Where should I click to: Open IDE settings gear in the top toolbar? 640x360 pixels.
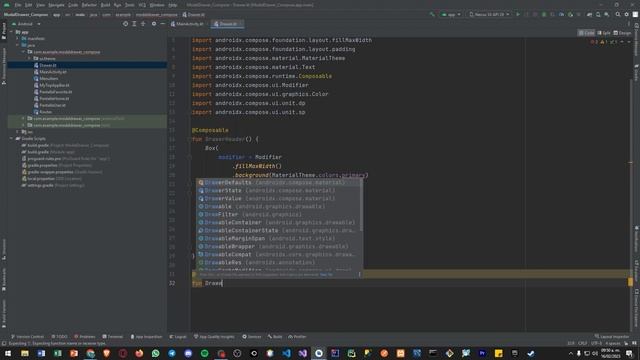click(627, 14)
